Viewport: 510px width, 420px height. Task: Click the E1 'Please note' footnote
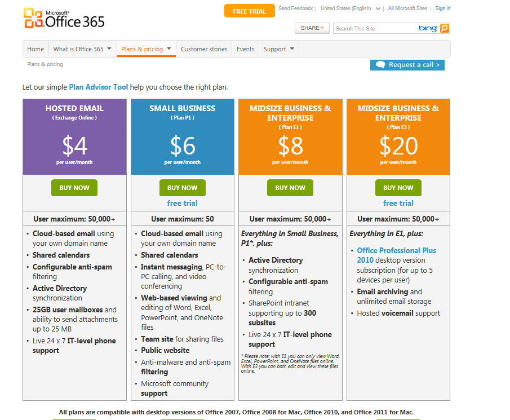click(x=290, y=364)
